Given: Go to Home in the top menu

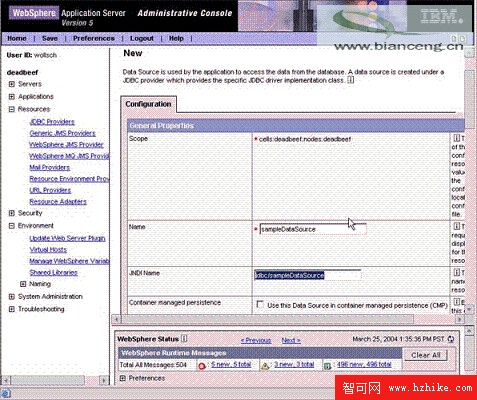Looking at the screenshot, I should pyautogui.click(x=17, y=38).
